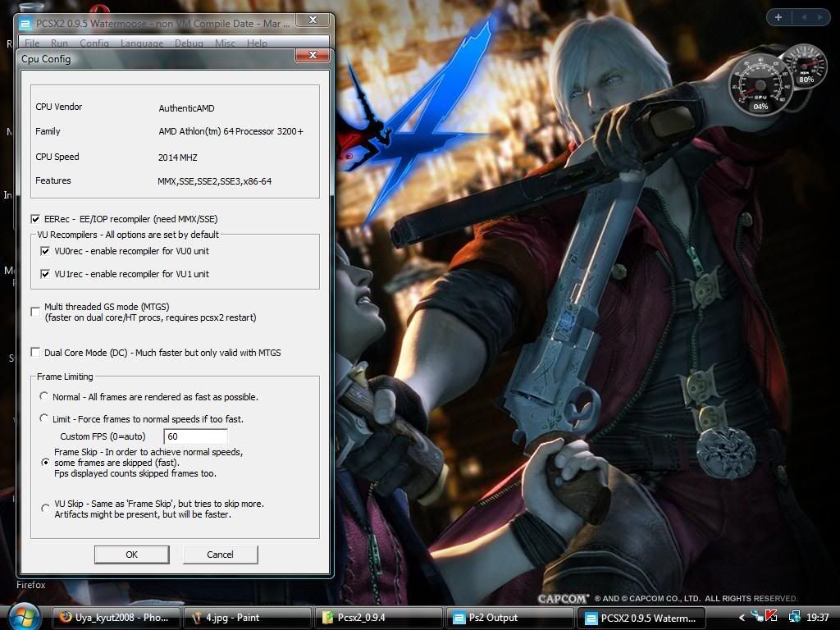Open the Language menu in PCSX2

pyautogui.click(x=142, y=43)
